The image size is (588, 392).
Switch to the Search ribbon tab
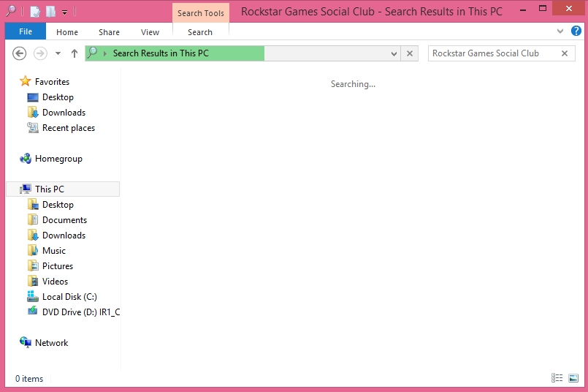point(200,32)
